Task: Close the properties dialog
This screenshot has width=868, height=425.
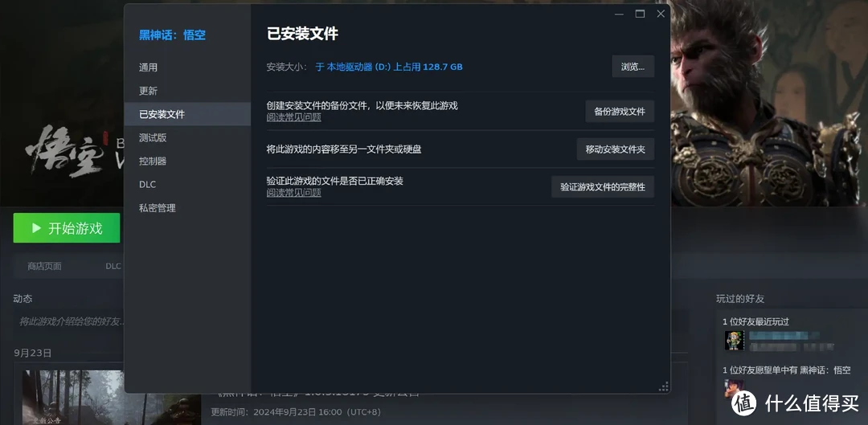Action: pos(661,14)
